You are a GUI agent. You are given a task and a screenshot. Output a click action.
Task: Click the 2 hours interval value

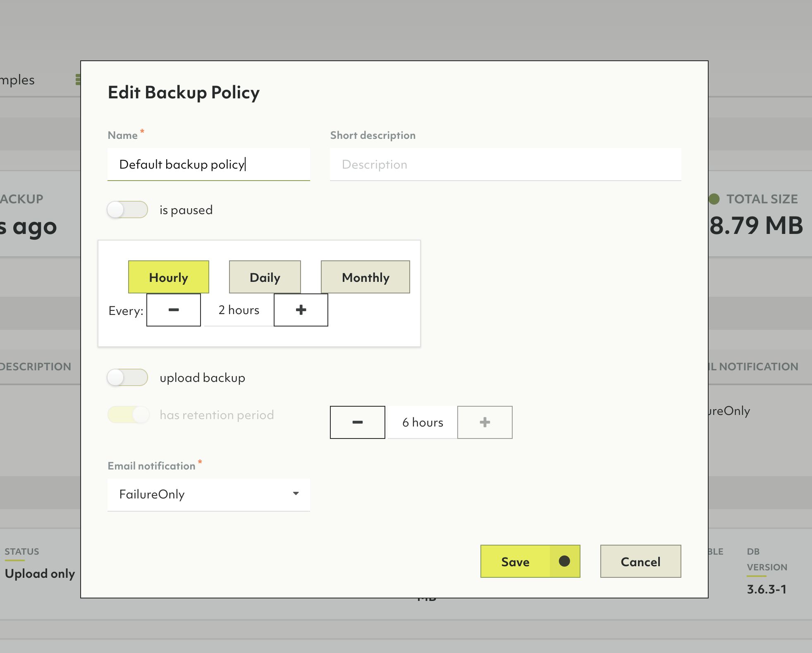[x=239, y=310]
